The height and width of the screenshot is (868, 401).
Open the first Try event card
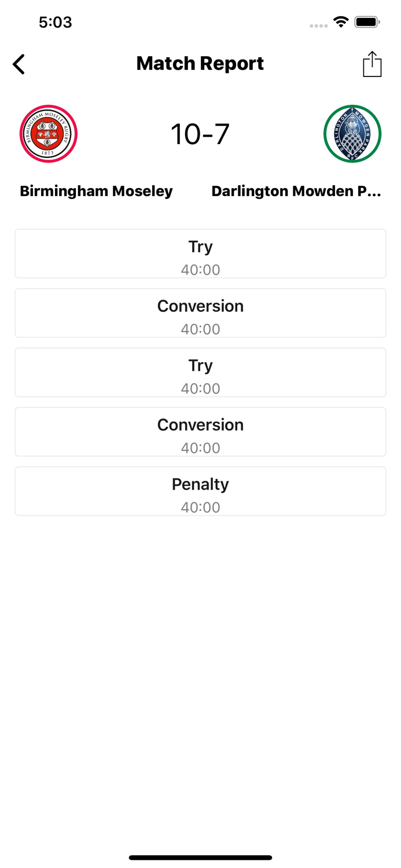click(x=200, y=253)
